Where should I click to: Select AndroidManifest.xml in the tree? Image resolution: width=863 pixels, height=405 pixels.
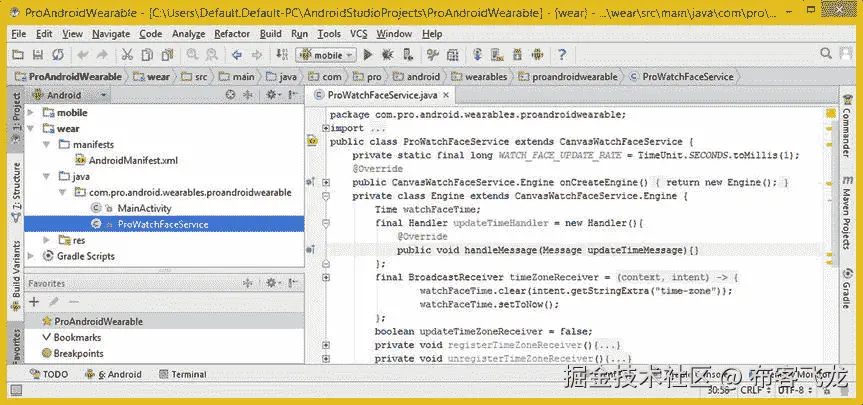click(x=127, y=161)
